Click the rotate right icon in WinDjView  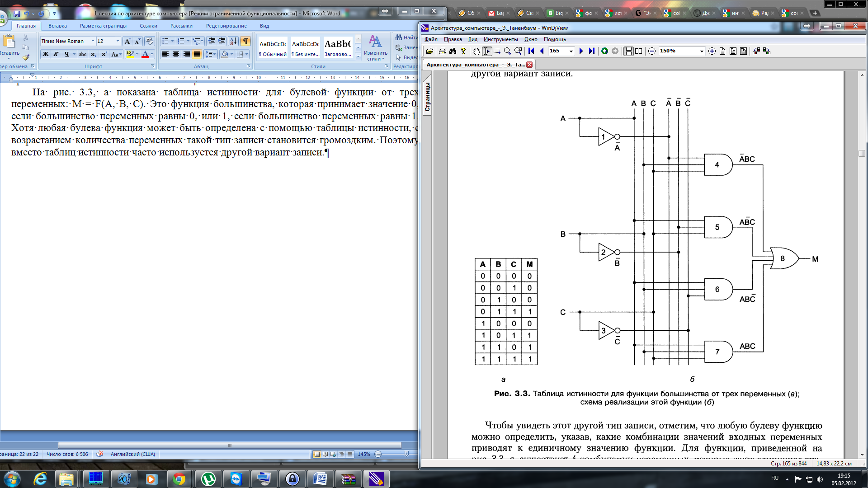[766, 51]
